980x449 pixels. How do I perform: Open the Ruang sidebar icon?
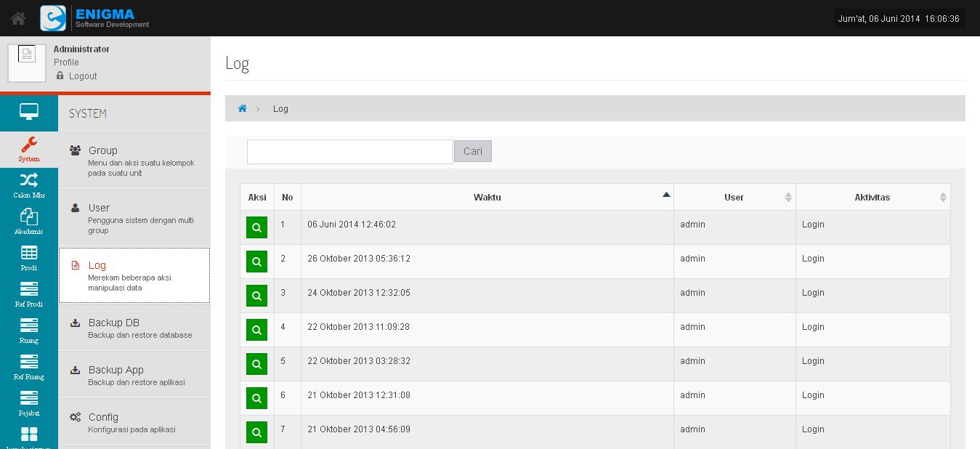(x=29, y=331)
